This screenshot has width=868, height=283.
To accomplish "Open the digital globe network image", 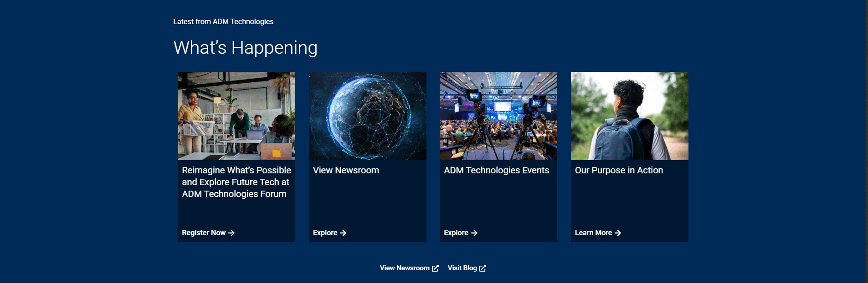I will pyautogui.click(x=367, y=116).
